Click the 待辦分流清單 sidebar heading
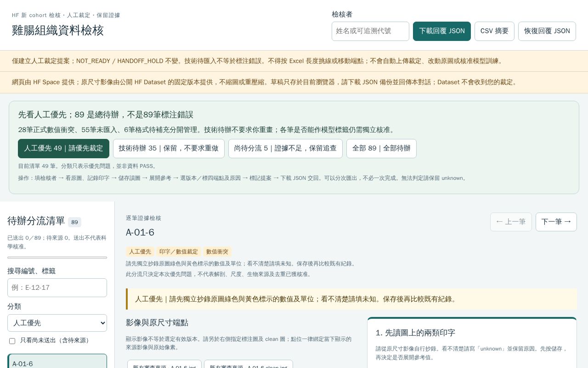The height and width of the screenshot is (368, 588). (x=36, y=221)
